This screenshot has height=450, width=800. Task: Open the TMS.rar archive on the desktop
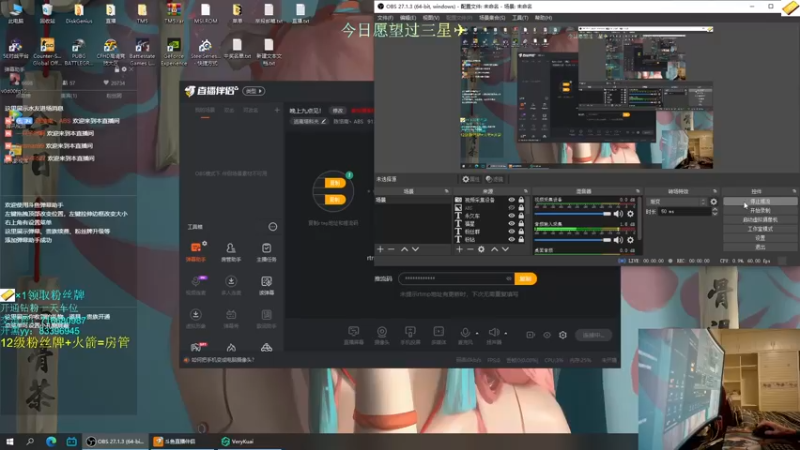click(173, 14)
